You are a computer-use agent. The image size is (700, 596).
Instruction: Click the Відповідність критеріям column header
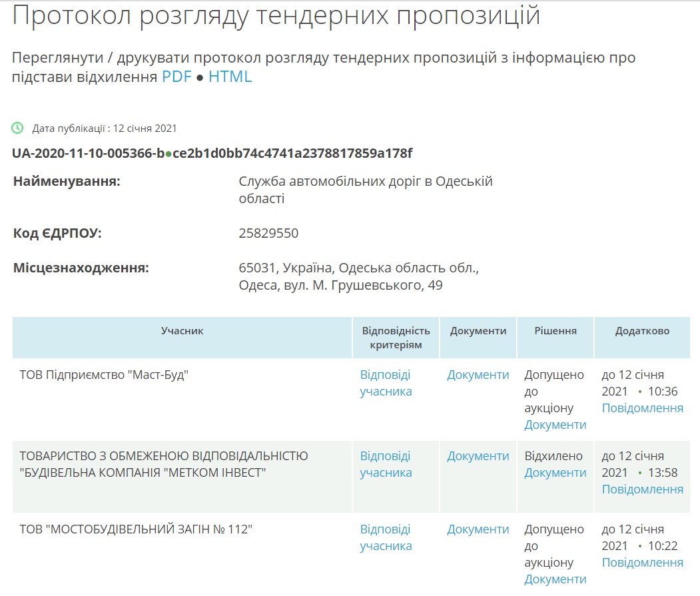click(x=396, y=338)
